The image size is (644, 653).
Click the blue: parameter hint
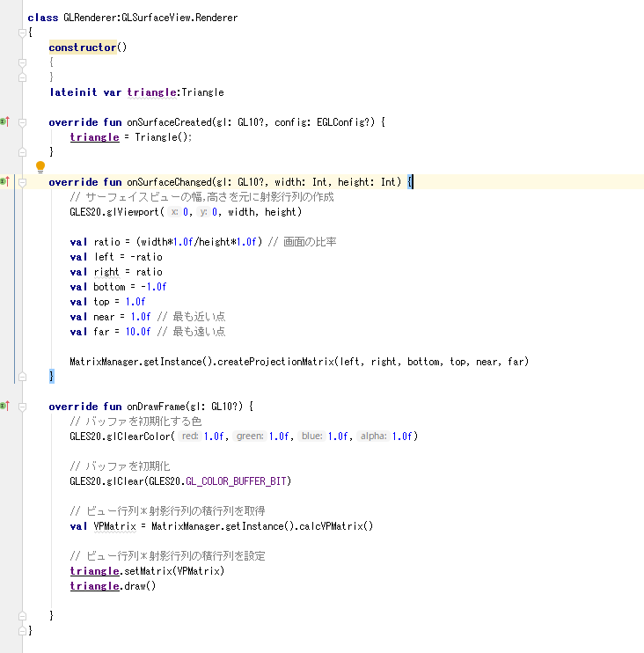pyautogui.click(x=311, y=436)
